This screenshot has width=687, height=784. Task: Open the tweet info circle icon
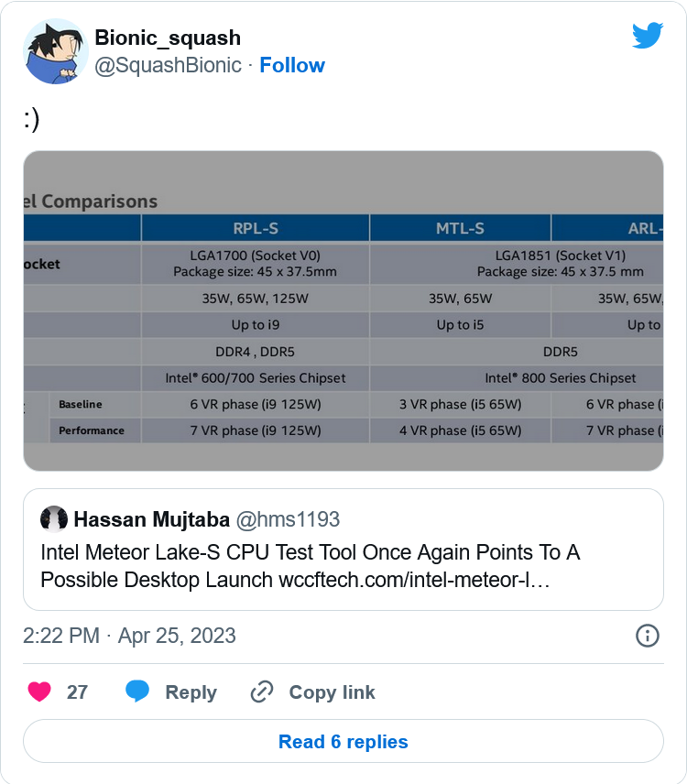tap(647, 636)
